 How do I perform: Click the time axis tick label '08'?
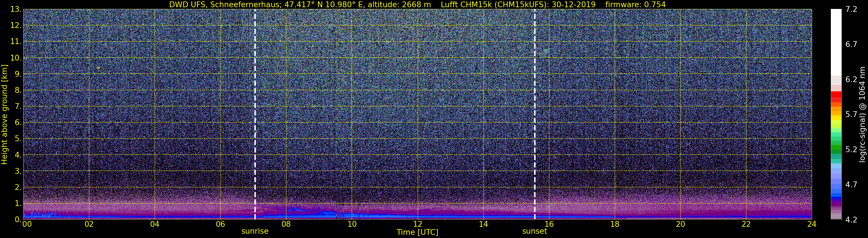pos(286,224)
